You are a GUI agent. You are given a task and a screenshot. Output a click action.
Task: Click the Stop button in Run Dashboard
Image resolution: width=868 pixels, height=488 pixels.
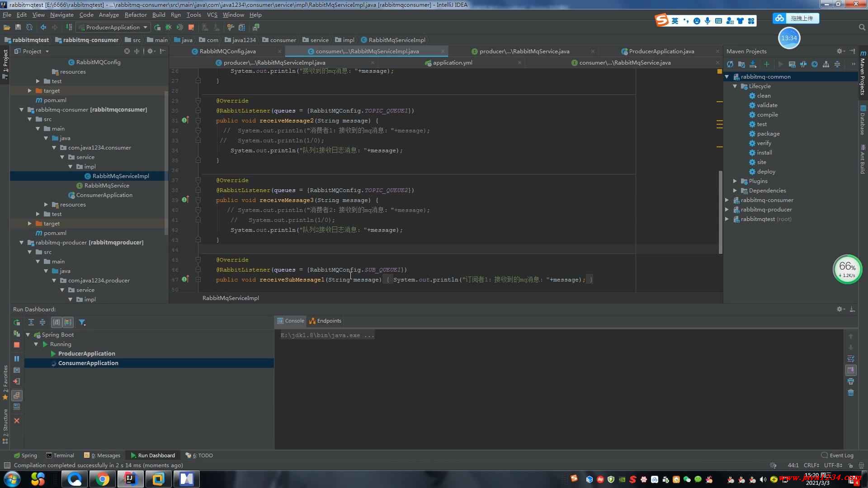17,345
